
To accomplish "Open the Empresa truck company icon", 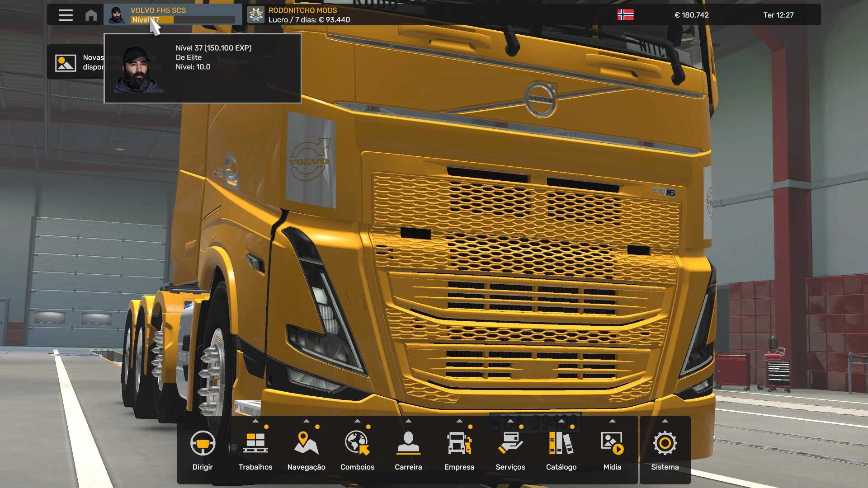I will coord(459,443).
